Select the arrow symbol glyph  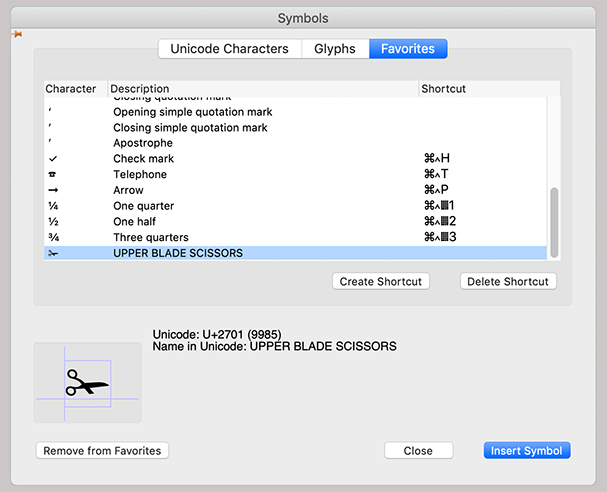point(53,190)
